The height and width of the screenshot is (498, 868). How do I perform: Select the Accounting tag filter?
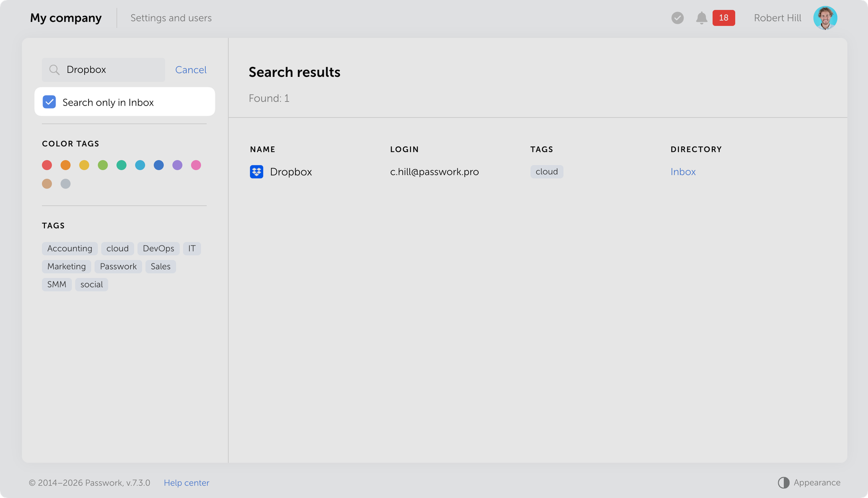(69, 248)
